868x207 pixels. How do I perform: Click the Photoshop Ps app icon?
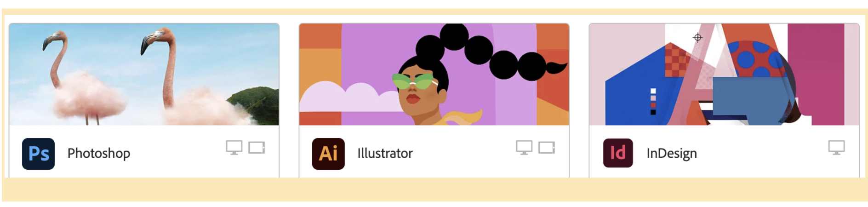coord(38,154)
